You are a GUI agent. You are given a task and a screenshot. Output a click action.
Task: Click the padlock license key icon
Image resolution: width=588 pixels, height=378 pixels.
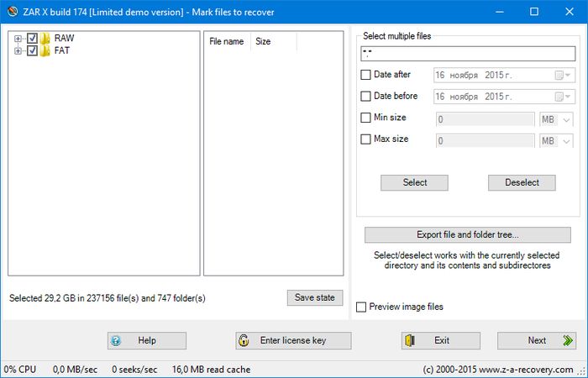(244, 341)
